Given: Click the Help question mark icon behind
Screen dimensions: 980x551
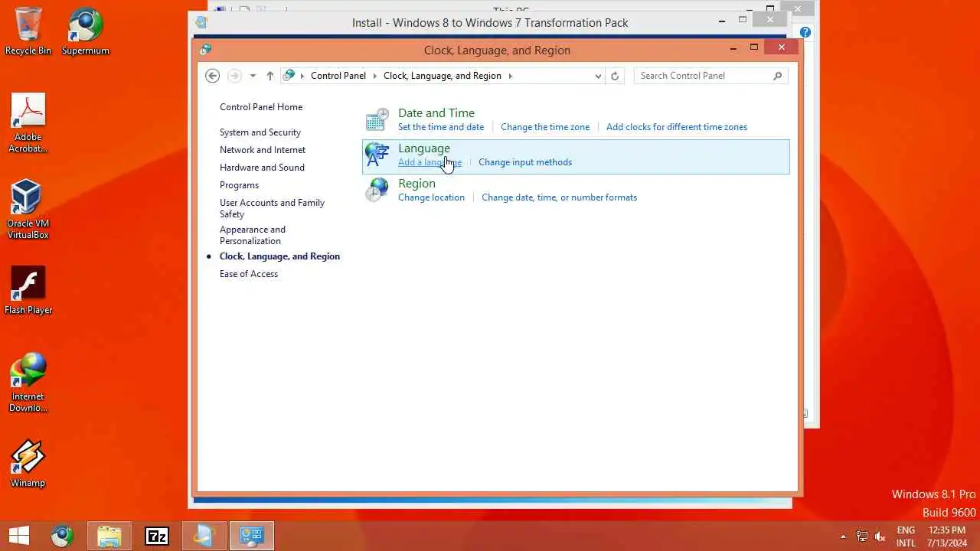Looking at the screenshot, I should (805, 32).
